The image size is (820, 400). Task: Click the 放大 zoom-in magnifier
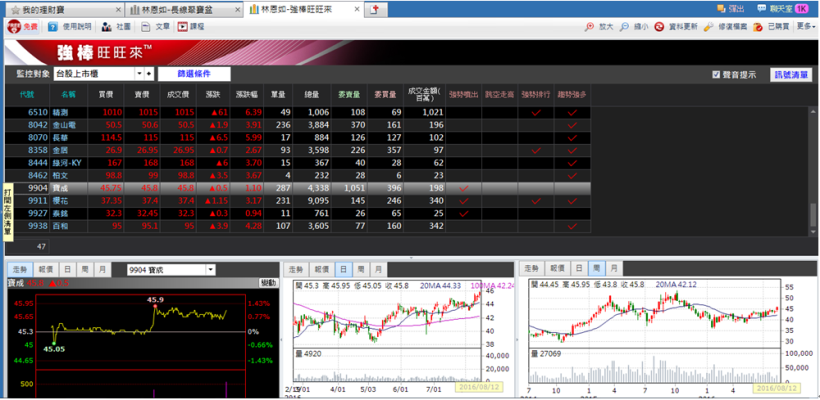click(x=590, y=27)
